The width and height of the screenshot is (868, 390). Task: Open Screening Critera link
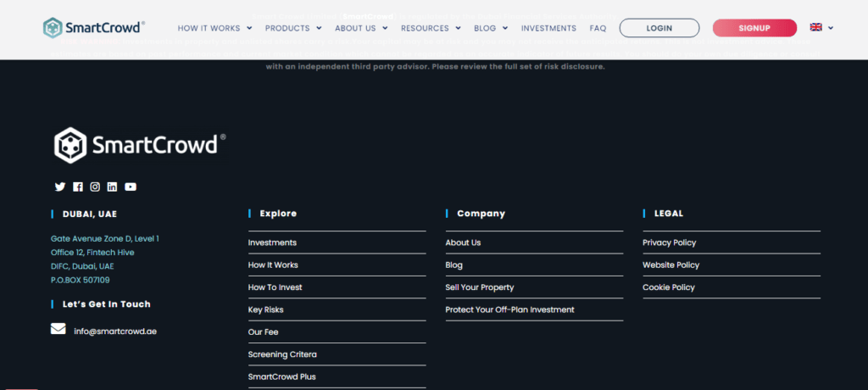282,354
